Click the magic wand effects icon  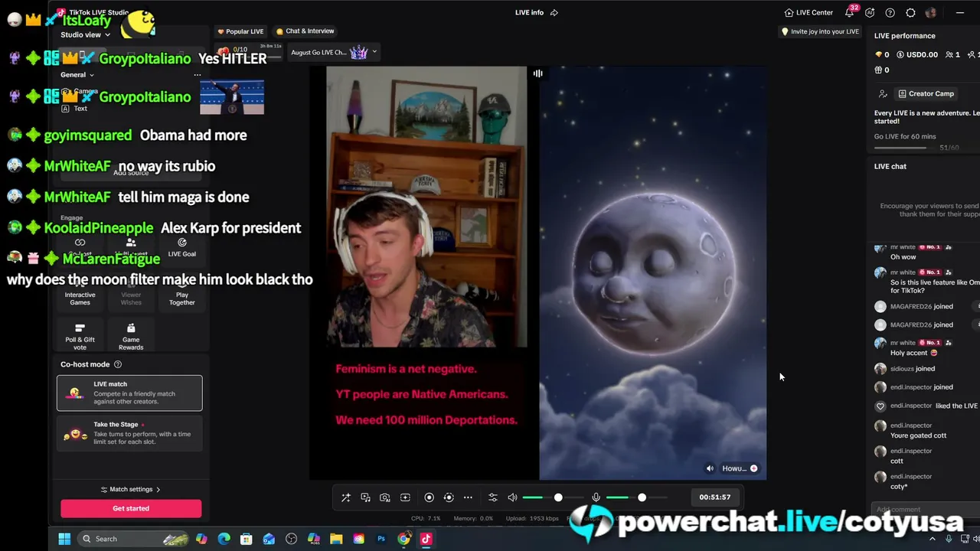pyautogui.click(x=346, y=497)
